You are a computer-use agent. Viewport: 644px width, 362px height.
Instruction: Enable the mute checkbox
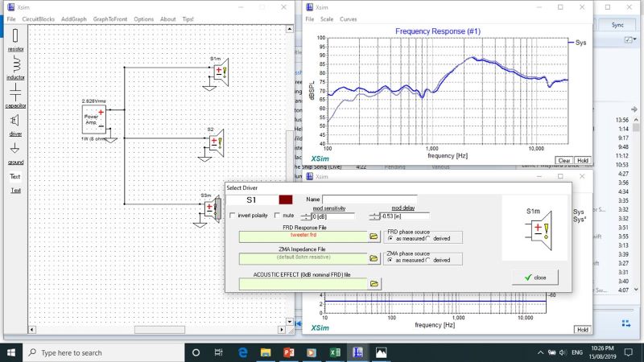(x=277, y=216)
